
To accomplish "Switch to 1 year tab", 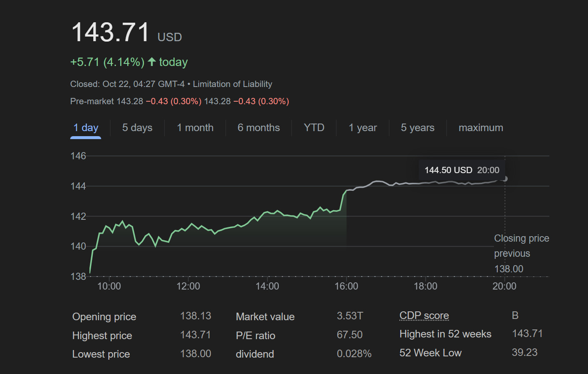I will pos(363,128).
